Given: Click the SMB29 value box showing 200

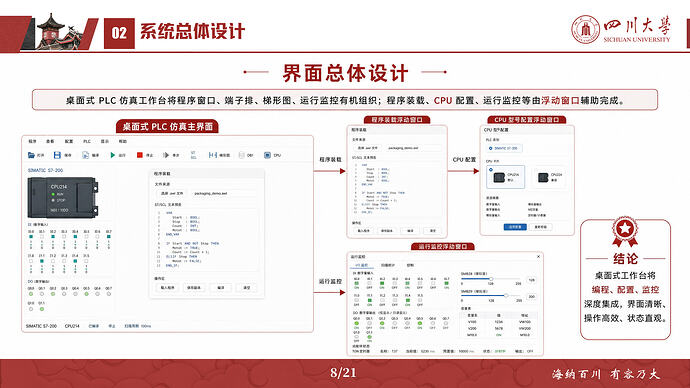Looking at the screenshot, I should [x=531, y=296].
